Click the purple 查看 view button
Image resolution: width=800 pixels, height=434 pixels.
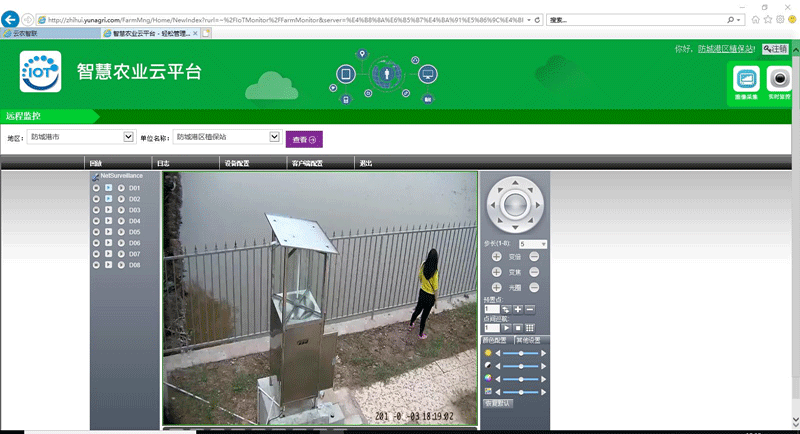[304, 140]
